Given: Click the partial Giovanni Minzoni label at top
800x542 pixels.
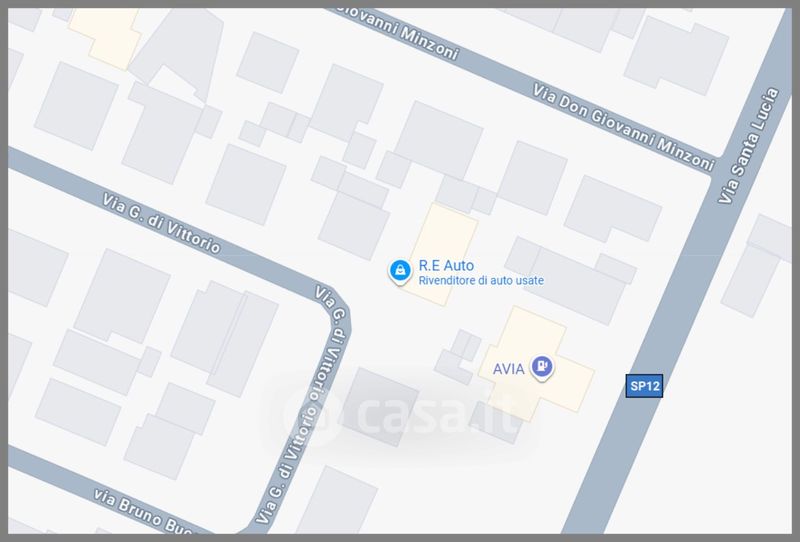Looking at the screenshot, I should (x=398, y=32).
